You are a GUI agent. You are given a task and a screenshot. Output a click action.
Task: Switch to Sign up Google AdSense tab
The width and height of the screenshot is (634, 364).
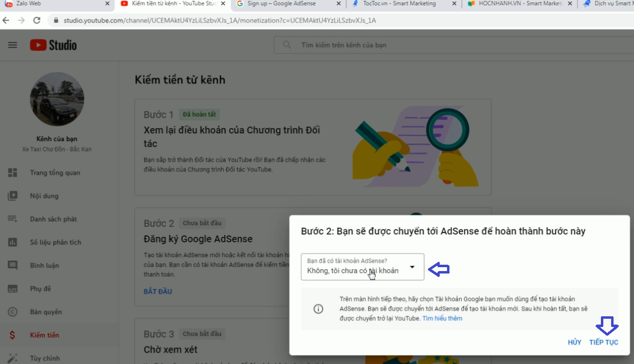tap(281, 4)
